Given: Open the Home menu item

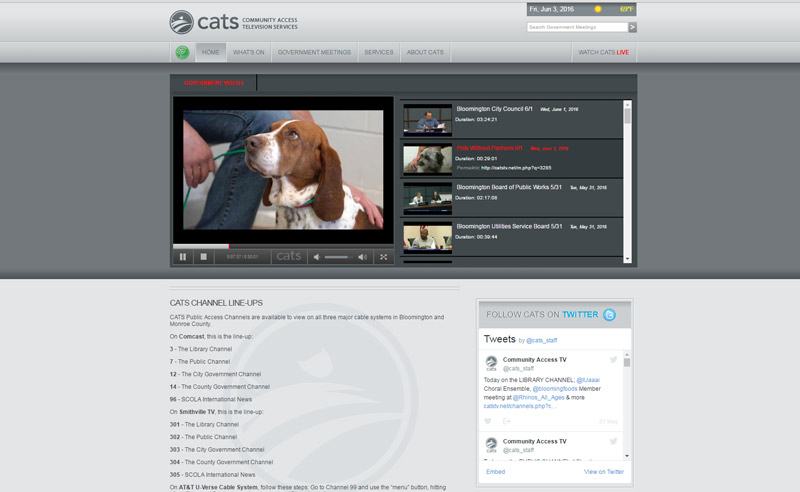Looking at the screenshot, I should tap(210, 52).
